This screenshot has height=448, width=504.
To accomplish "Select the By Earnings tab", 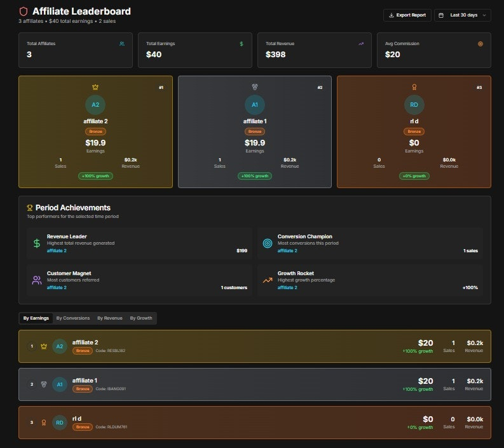I will (x=36, y=318).
